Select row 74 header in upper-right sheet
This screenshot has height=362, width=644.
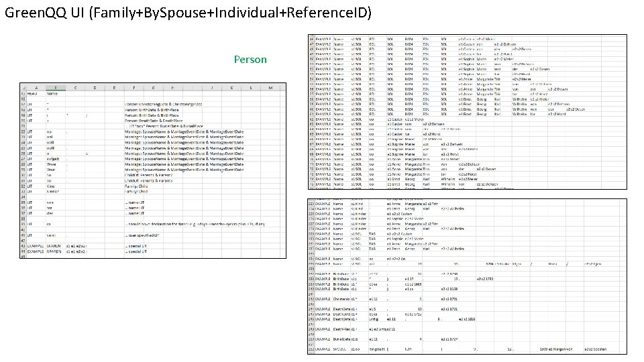point(311,180)
